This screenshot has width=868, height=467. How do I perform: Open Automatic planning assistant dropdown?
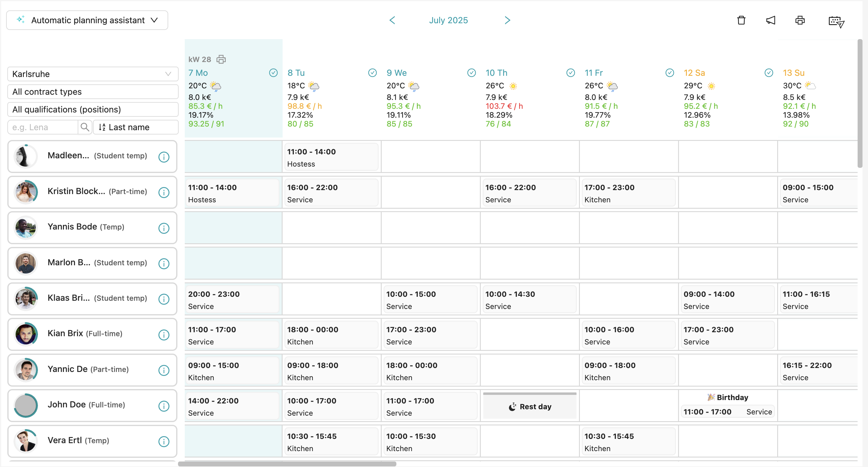87,20
